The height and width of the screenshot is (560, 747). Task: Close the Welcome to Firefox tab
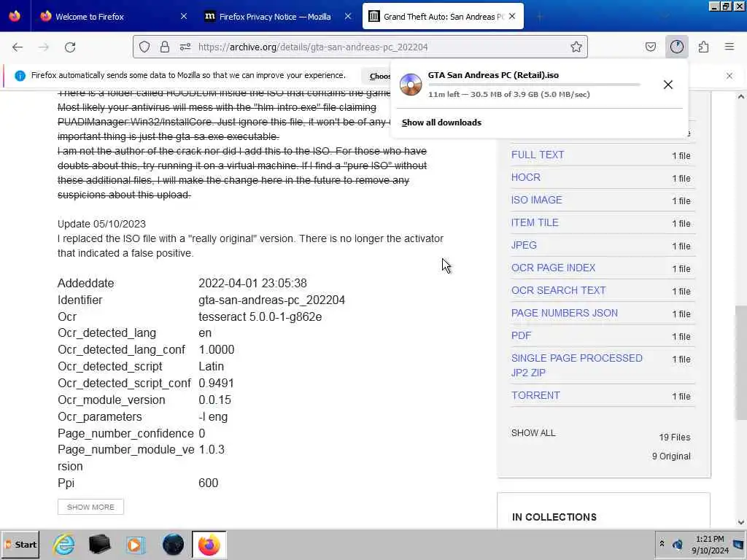(x=183, y=16)
